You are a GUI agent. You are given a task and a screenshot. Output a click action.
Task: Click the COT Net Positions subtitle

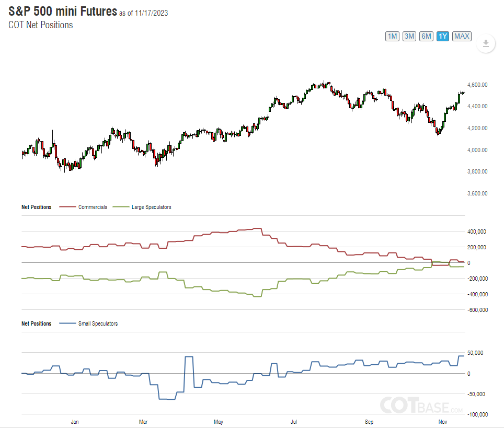(x=41, y=25)
